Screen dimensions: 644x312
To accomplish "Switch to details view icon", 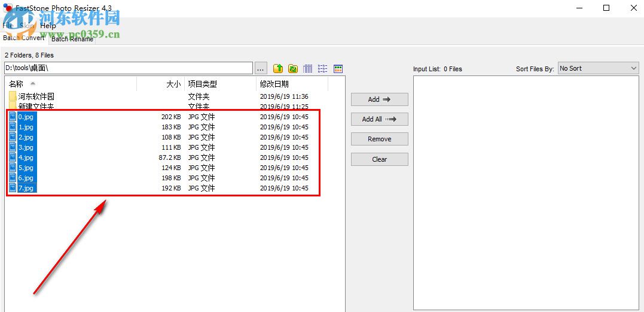I will coord(307,69).
